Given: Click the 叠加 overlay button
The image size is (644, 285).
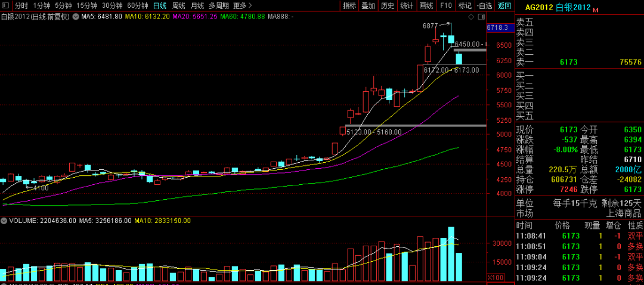Looking at the screenshot, I should tap(368, 6).
